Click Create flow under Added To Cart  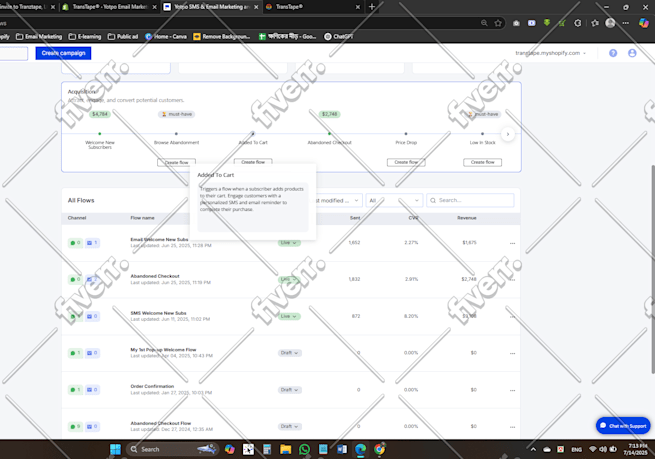pyautogui.click(x=253, y=162)
